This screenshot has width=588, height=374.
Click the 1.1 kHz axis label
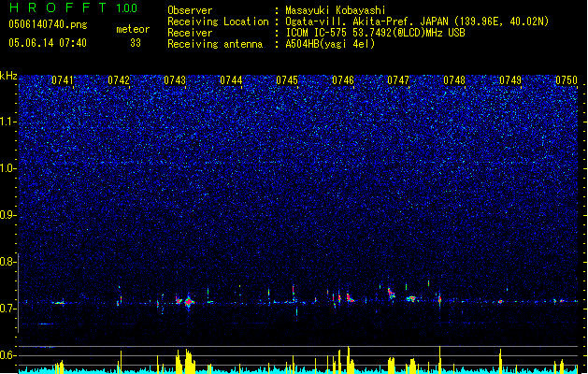pos(7,122)
